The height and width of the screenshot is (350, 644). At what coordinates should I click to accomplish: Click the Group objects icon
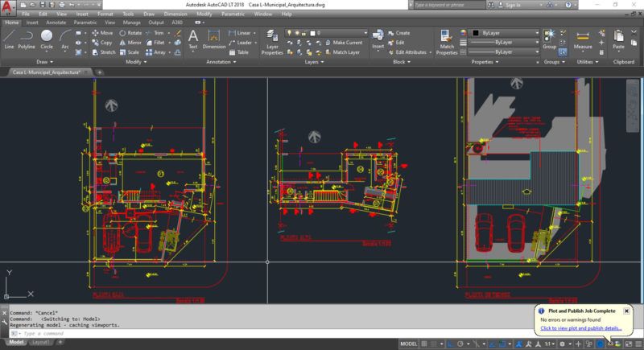(549, 39)
